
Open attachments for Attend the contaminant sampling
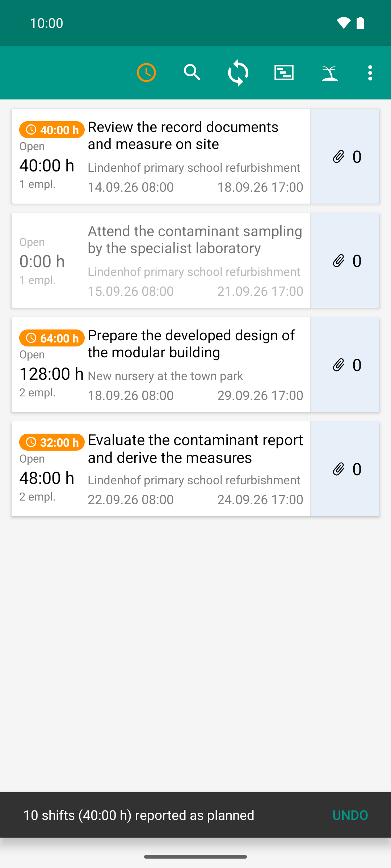coord(345,260)
